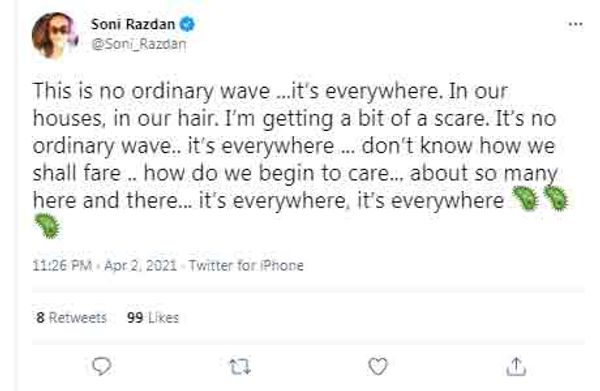Click the second microbe emoji on that line

pyautogui.click(x=556, y=199)
